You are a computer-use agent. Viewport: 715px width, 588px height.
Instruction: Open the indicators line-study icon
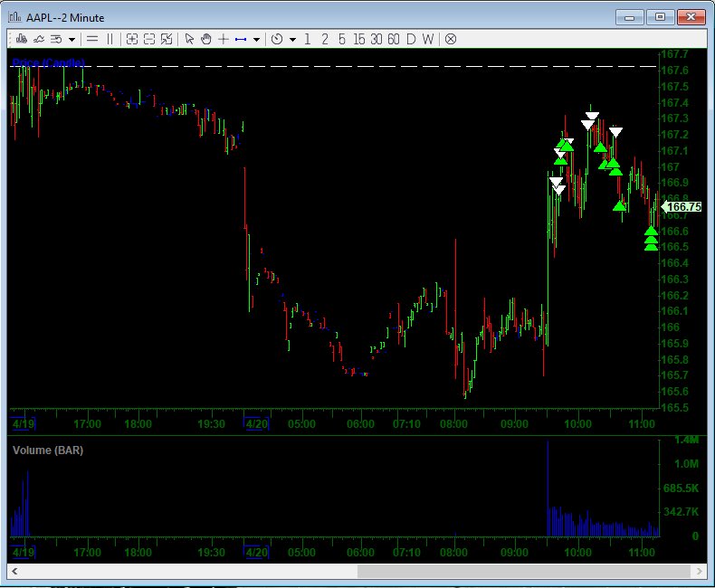[39, 39]
